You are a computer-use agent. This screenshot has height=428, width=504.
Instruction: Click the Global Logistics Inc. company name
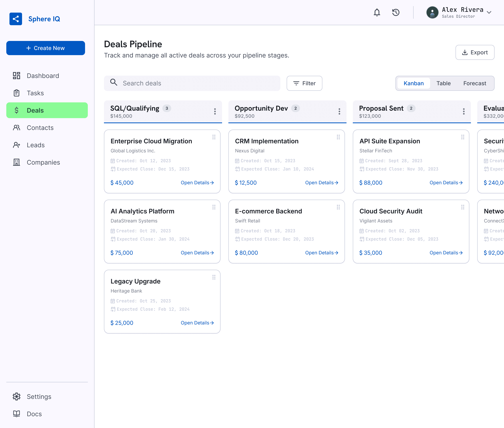[133, 151]
